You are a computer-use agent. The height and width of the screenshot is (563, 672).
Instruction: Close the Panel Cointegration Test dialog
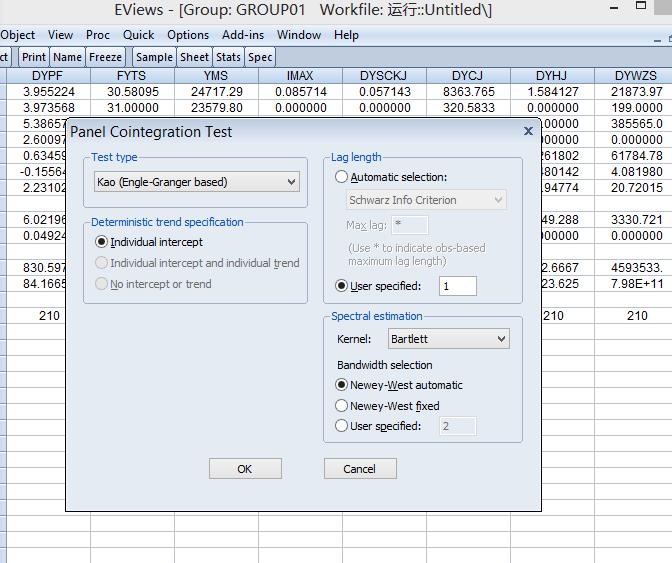point(528,131)
